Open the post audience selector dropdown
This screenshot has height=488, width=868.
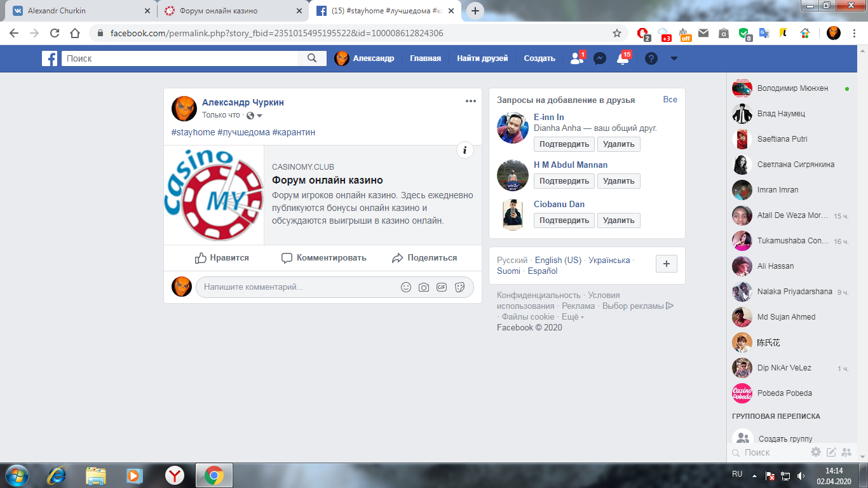(x=255, y=116)
